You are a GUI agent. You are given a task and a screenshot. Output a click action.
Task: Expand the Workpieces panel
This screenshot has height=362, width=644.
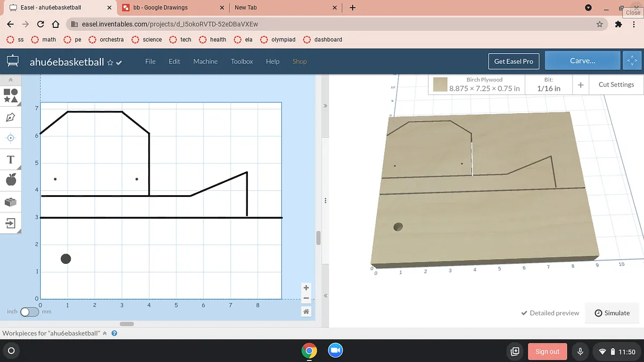105,333
